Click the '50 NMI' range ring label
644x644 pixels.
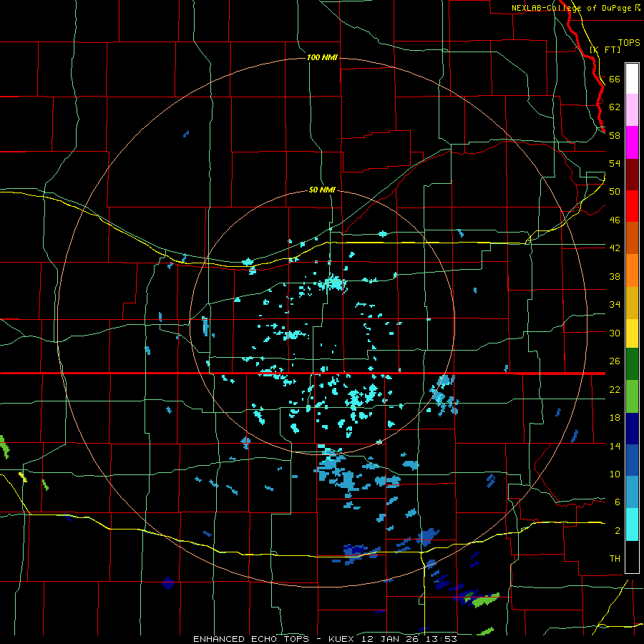point(322,190)
